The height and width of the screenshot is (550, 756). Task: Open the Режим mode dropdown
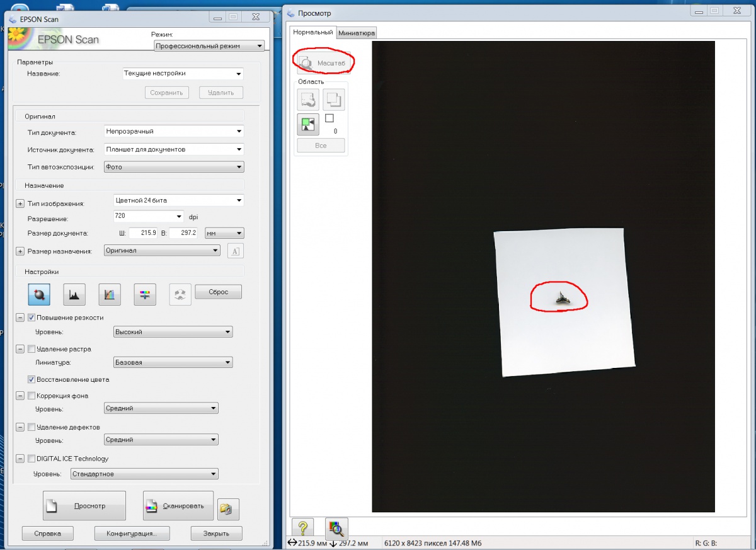(209, 46)
